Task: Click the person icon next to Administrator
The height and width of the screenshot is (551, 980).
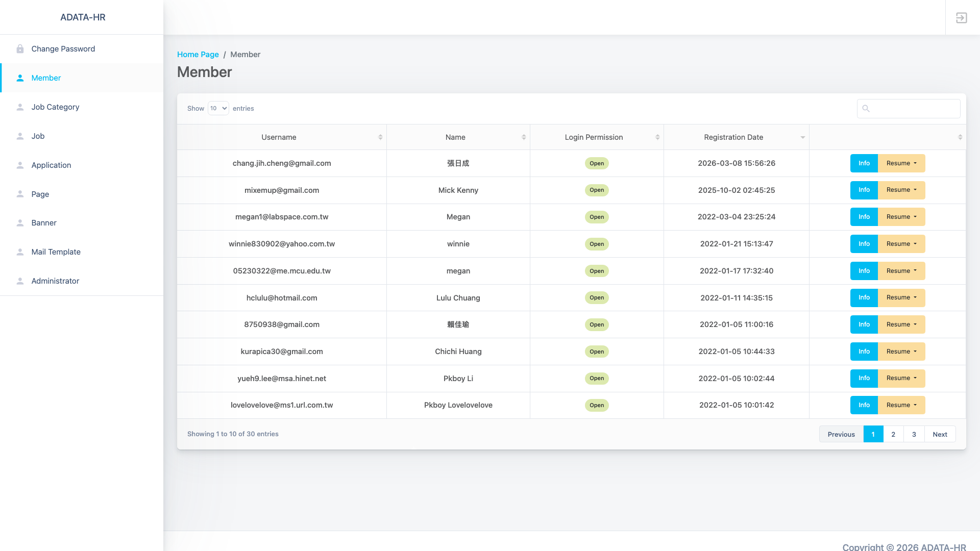Action: (x=20, y=281)
